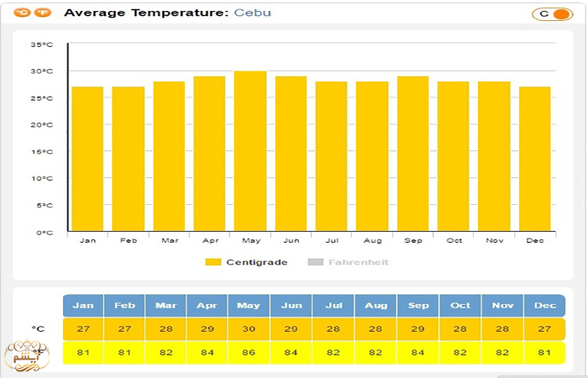Select the January temperature bar
The height and width of the screenshot is (378, 588).
coord(87,159)
